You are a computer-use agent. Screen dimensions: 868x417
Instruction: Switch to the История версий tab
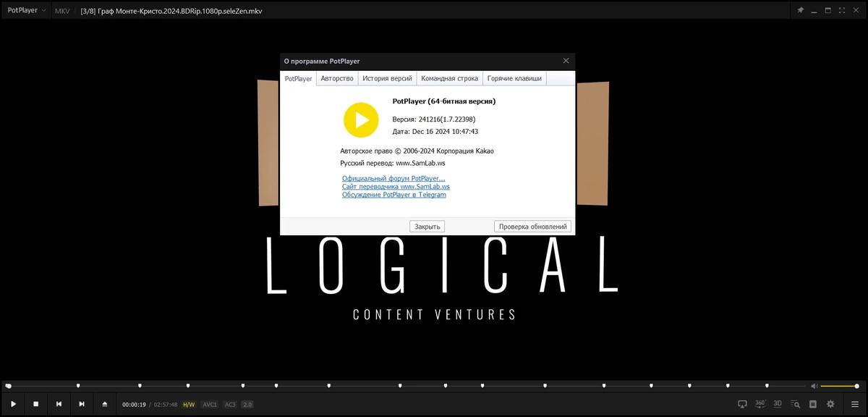[x=387, y=78]
